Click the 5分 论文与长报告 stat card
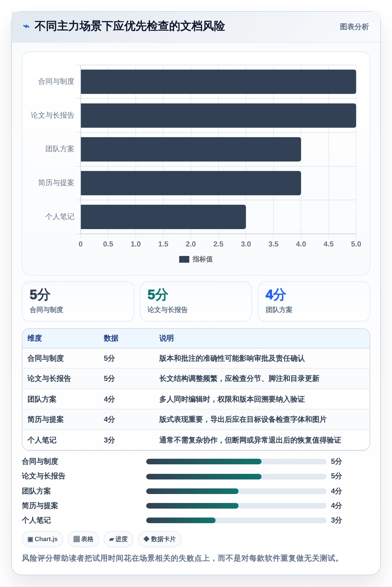 tap(196, 301)
